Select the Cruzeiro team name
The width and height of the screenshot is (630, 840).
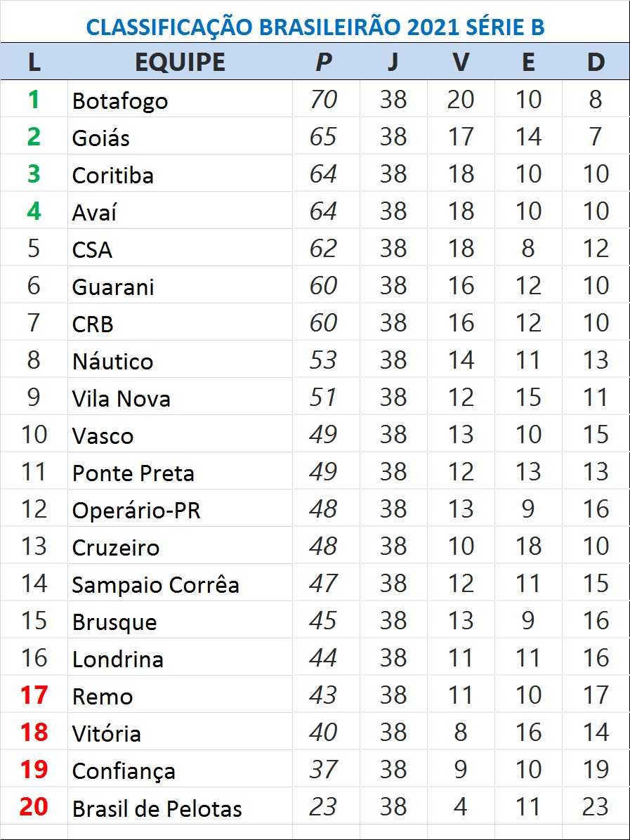pyautogui.click(x=116, y=548)
